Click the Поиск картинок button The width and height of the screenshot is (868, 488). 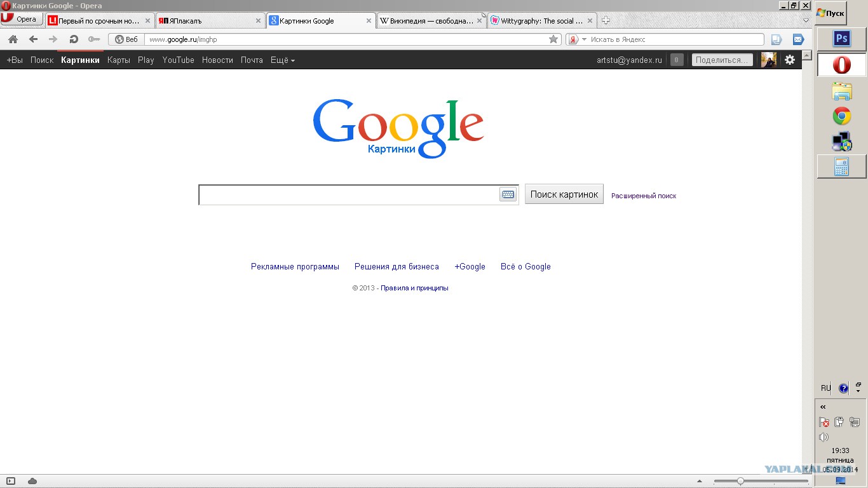[564, 194]
